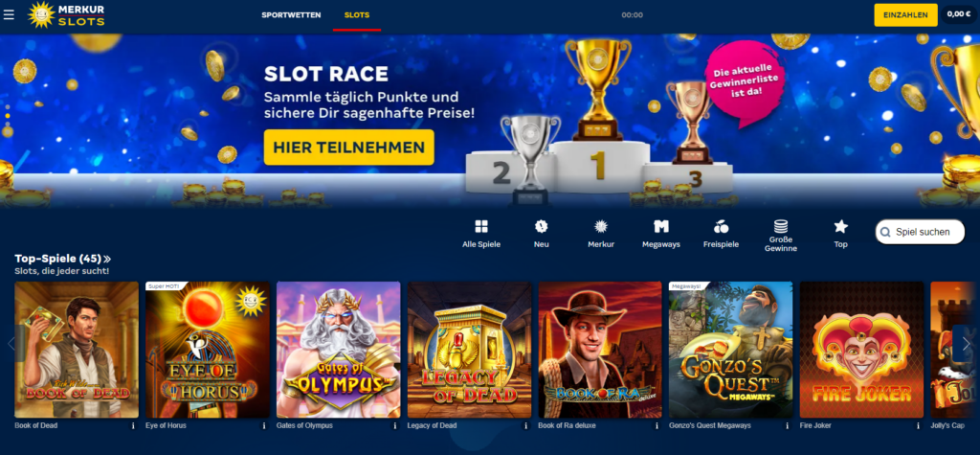Open the Neu games category icon
This screenshot has width=980, height=455.
click(x=542, y=227)
